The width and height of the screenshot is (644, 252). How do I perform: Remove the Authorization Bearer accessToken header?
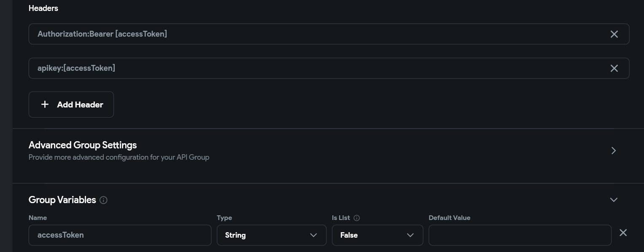point(614,34)
